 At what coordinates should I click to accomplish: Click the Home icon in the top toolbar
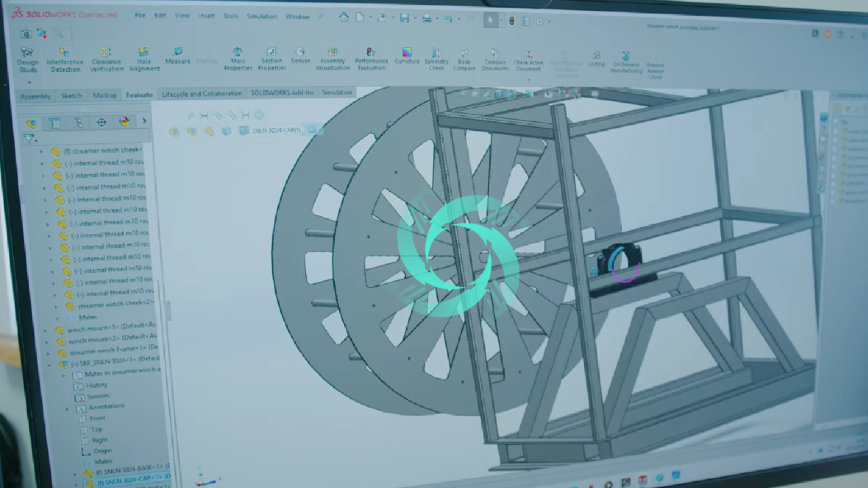tap(344, 18)
